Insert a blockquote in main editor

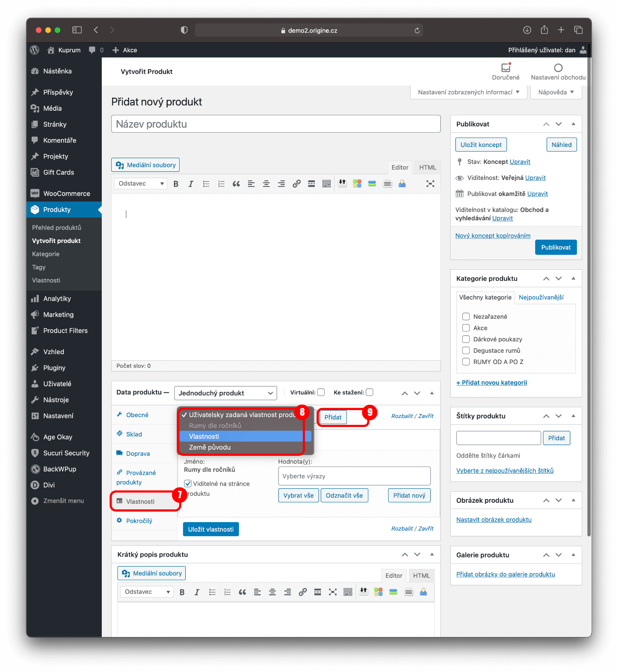236,184
